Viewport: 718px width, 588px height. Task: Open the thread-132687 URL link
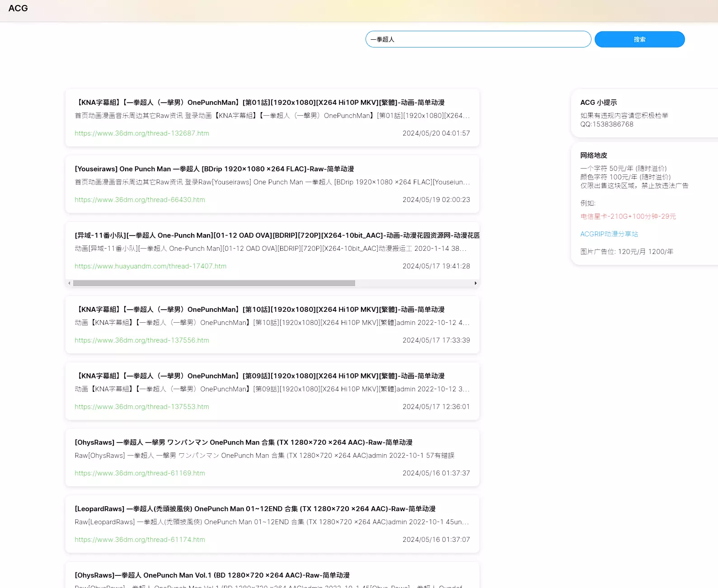pyautogui.click(x=142, y=133)
